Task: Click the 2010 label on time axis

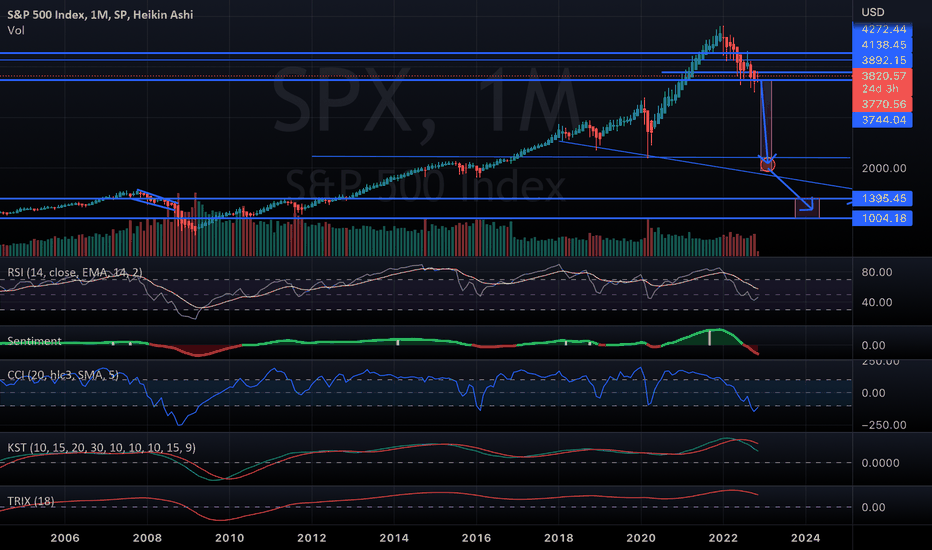Action: (229, 538)
